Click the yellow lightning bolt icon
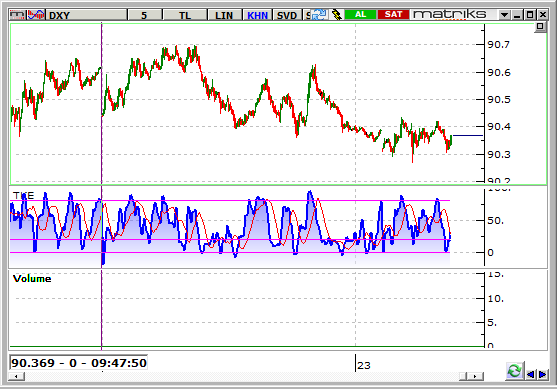 point(336,15)
